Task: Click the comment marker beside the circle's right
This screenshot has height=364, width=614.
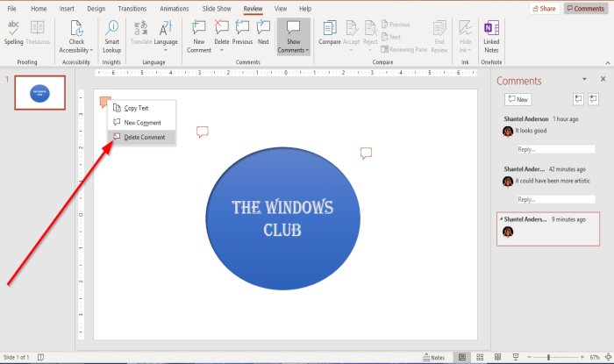Action: tap(366, 153)
